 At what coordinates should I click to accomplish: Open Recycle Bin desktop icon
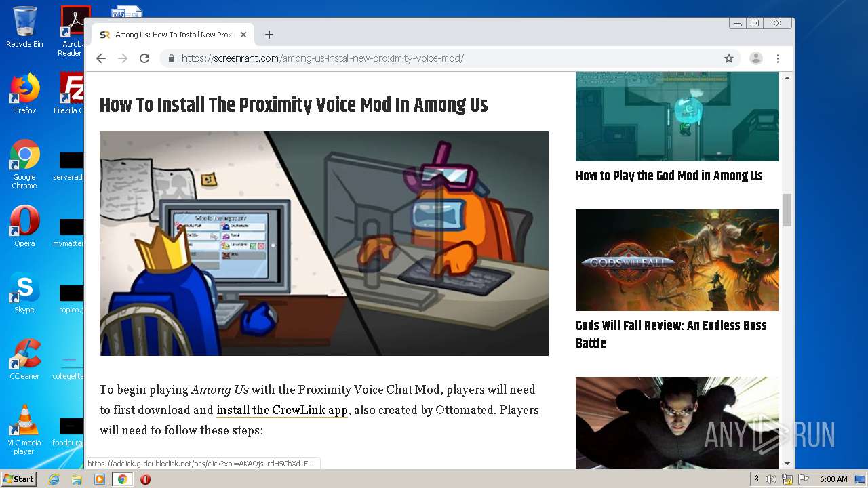pos(24,27)
